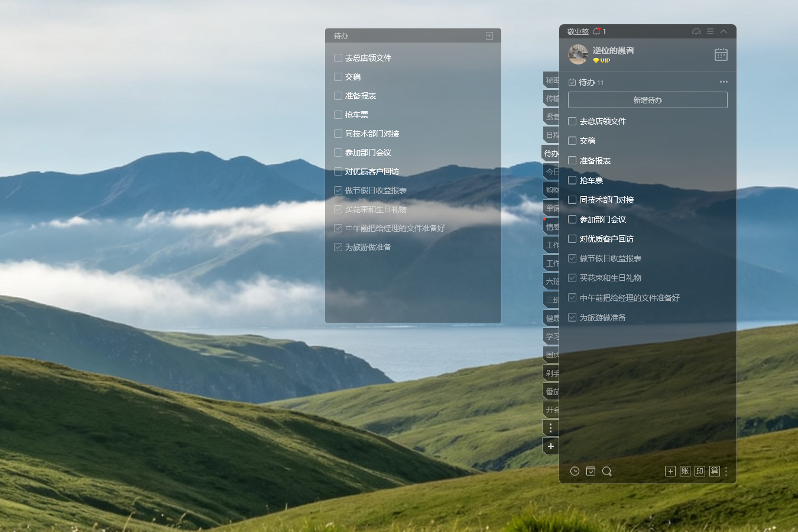Open the 算 calculator tool icon
The width and height of the screenshot is (798, 532).
click(x=715, y=471)
